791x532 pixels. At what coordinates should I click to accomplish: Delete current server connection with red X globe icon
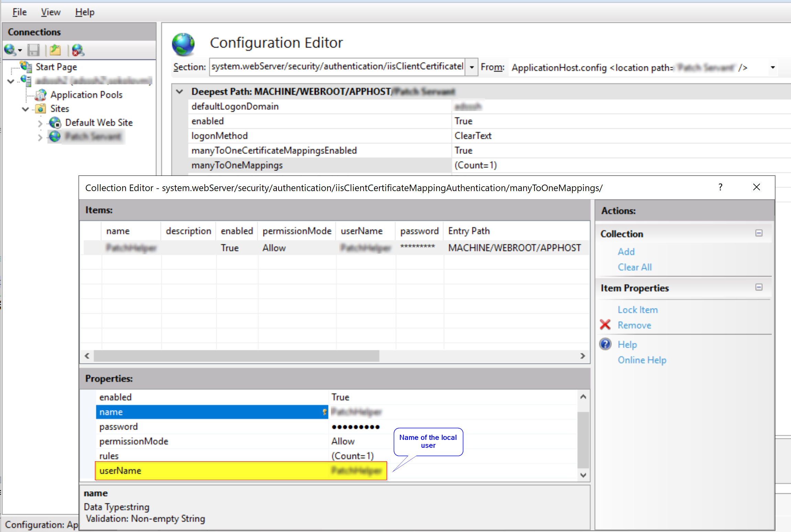click(77, 50)
